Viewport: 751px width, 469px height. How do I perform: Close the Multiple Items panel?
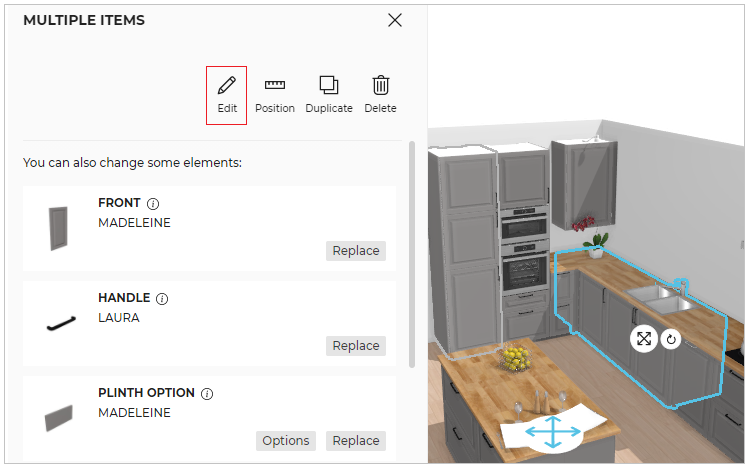pyautogui.click(x=395, y=20)
